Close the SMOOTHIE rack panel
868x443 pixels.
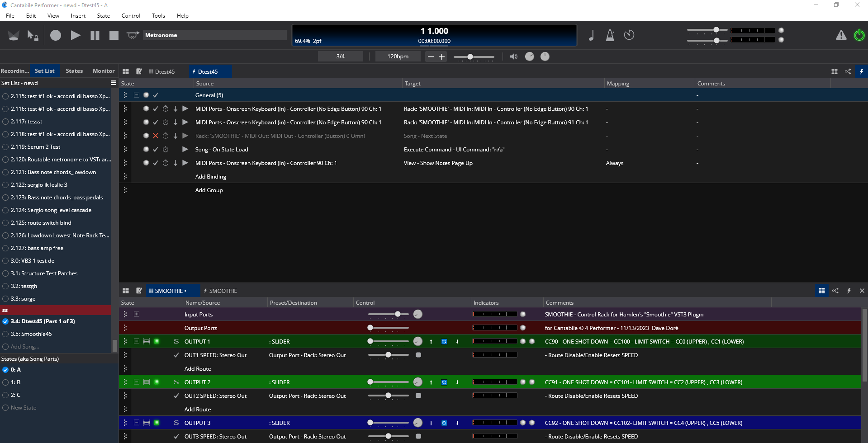click(862, 291)
